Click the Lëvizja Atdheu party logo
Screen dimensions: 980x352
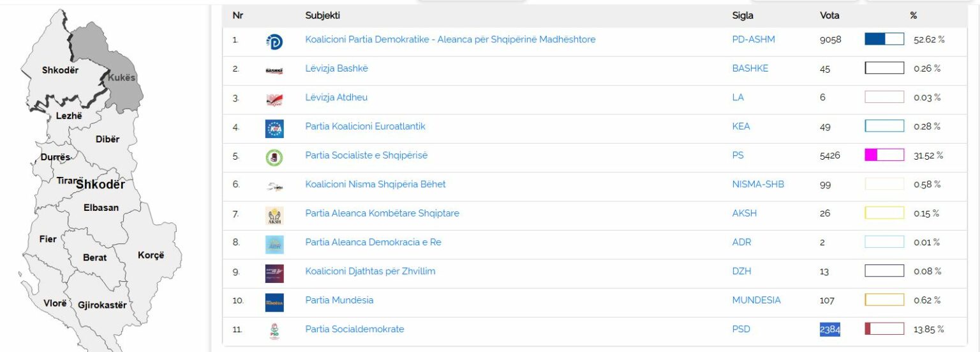pos(274,100)
